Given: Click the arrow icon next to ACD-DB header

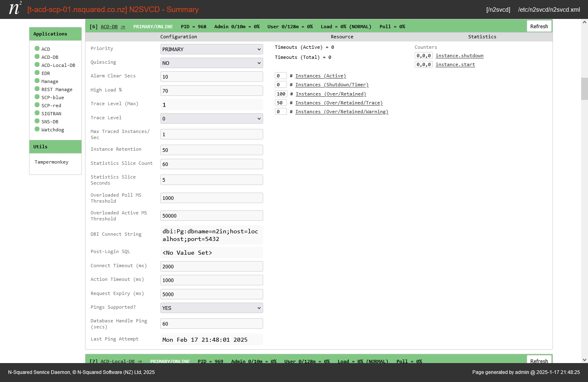Looking at the screenshot, I should [x=123, y=27].
